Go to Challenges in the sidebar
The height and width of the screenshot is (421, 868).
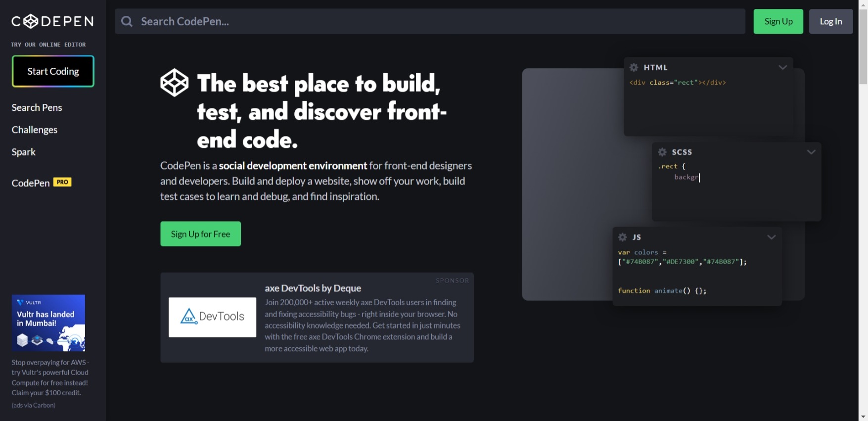pos(35,130)
